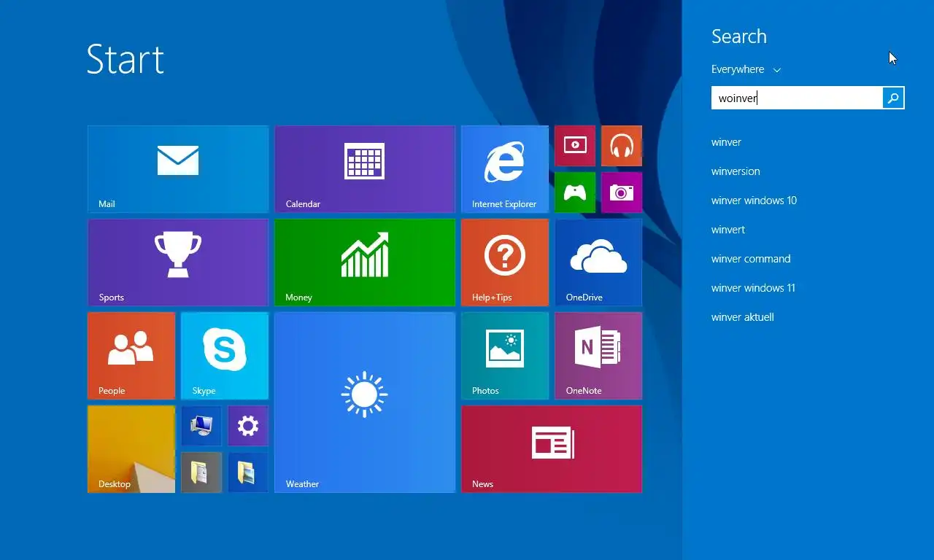The image size is (934, 560).
Task: Expand the Everywhere search scope dropdown
Action: click(x=746, y=69)
